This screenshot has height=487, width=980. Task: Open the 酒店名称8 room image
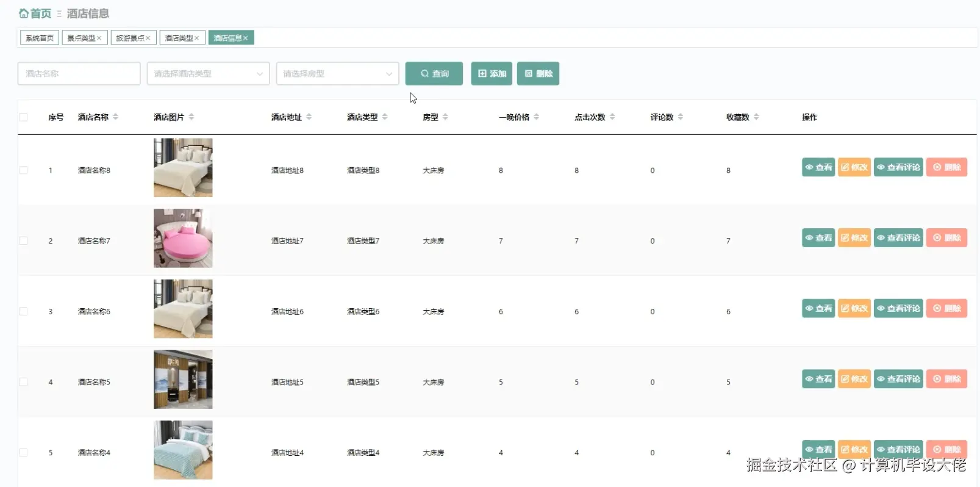[x=183, y=168]
